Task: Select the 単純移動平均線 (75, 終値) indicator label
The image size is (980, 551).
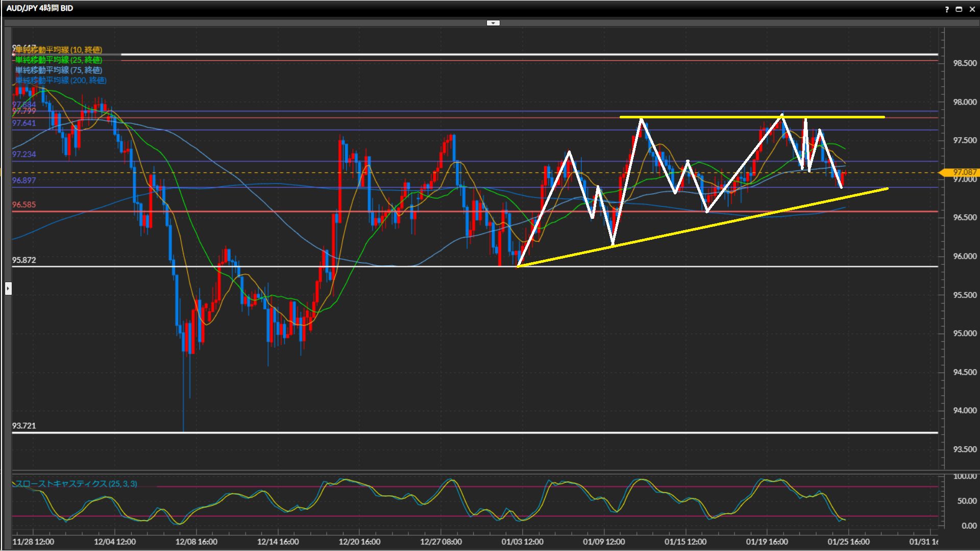Action: coord(58,70)
